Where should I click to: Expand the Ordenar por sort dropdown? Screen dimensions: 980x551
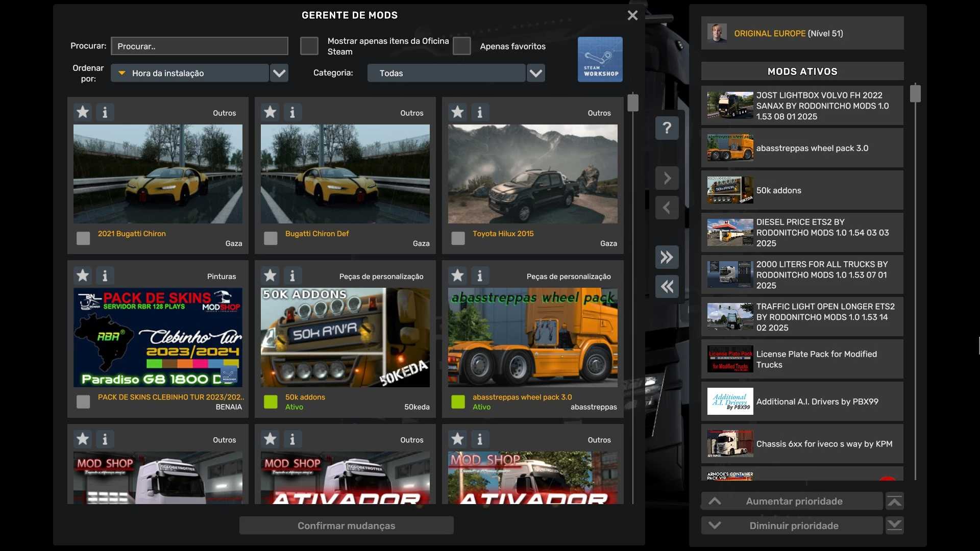[279, 73]
